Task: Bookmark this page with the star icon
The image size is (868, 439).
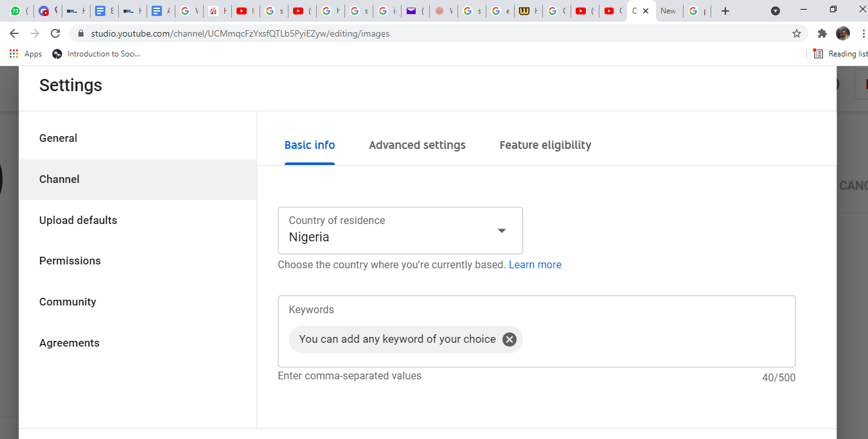Action: tap(797, 33)
